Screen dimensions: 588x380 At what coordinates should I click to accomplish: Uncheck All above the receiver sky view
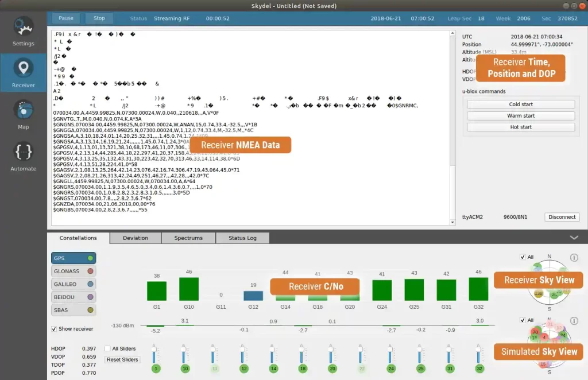[522, 257]
